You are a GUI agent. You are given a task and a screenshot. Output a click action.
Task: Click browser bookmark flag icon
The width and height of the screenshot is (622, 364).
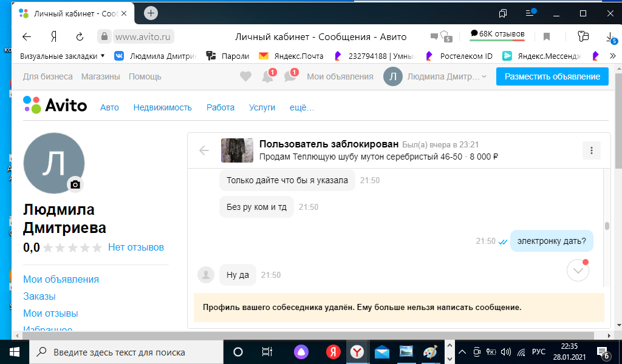(547, 36)
